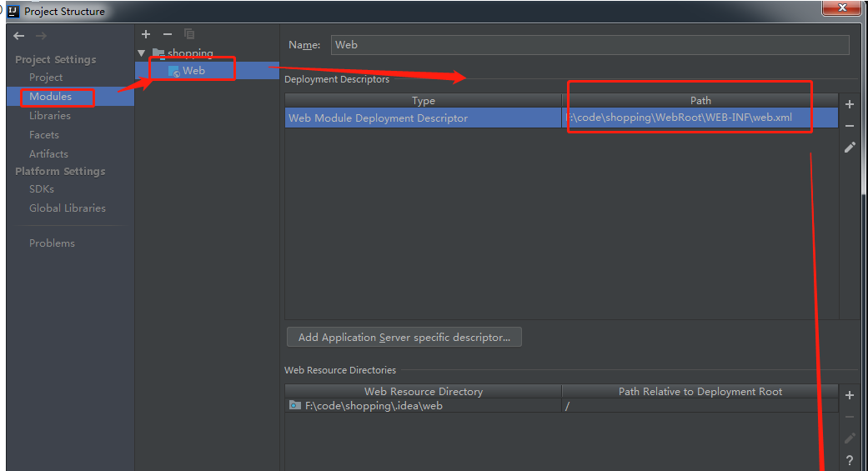The height and width of the screenshot is (471, 868).
Task: Click the Type column header
Action: click(424, 101)
